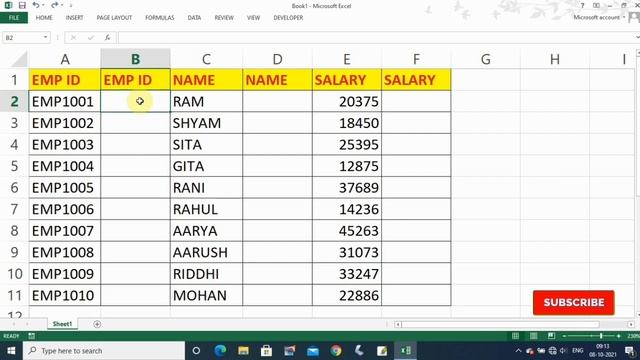Image resolution: width=640 pixels, height=360 pixels.
Task: Select row 5 header
Action: [14, 166]
